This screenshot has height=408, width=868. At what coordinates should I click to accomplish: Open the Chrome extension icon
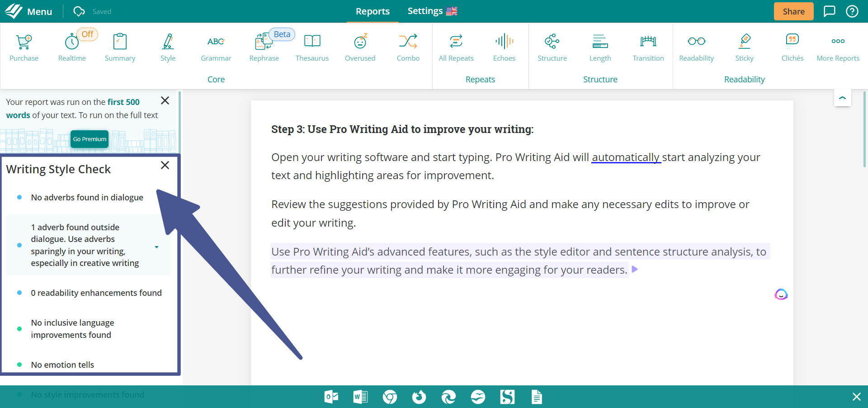click(390, 397)
